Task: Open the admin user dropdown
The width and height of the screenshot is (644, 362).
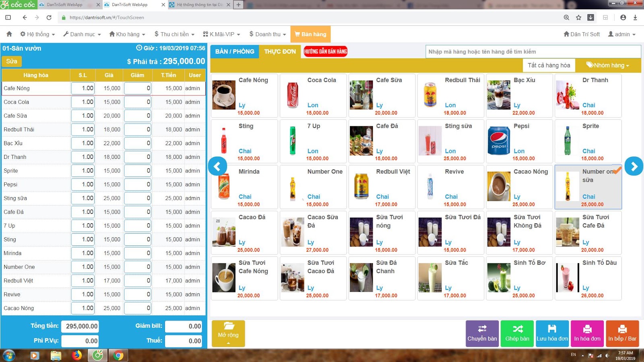Action: (x=622, y=34)
